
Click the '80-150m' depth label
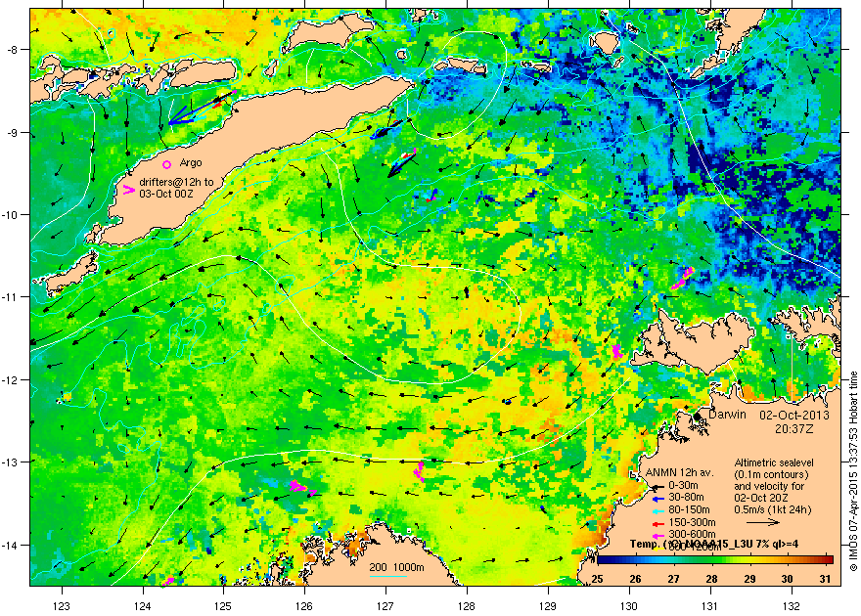[x=689, y=510]
